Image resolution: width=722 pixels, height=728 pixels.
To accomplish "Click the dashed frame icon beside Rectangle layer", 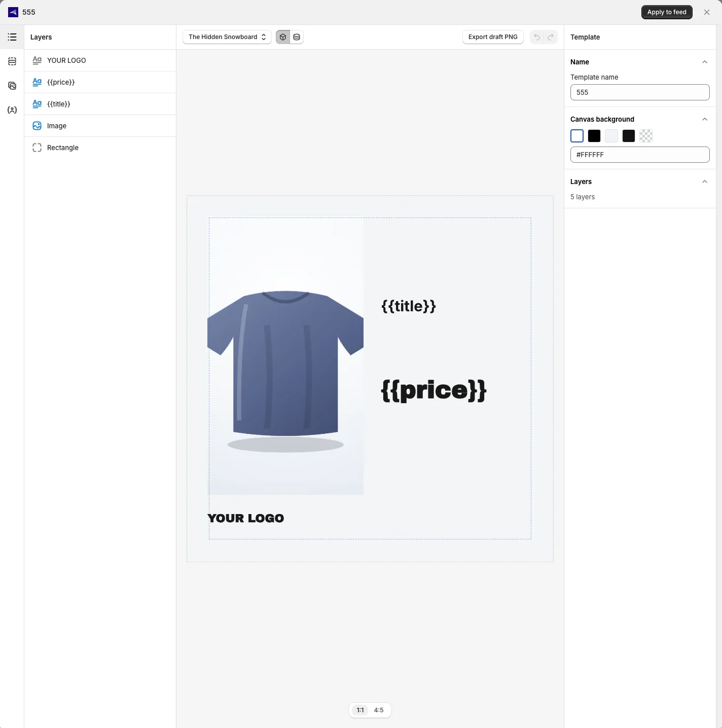I will (x=37, y=148).
